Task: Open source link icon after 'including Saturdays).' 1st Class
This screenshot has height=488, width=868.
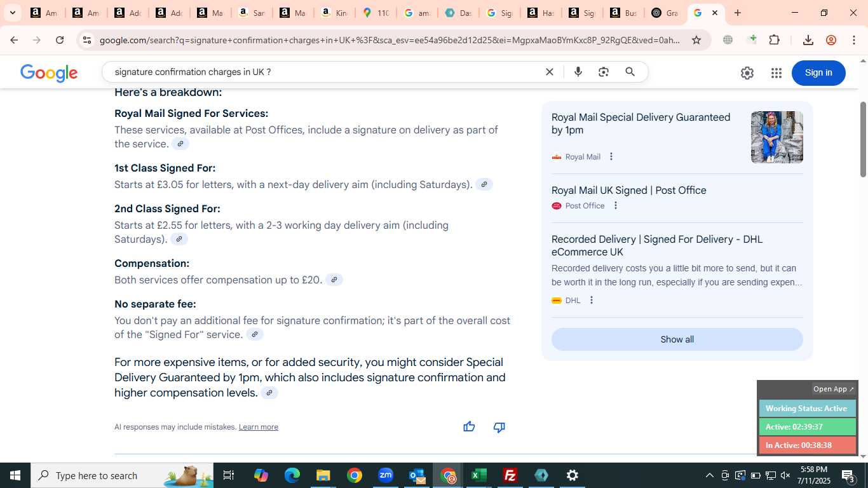Action: click(484, 184)
